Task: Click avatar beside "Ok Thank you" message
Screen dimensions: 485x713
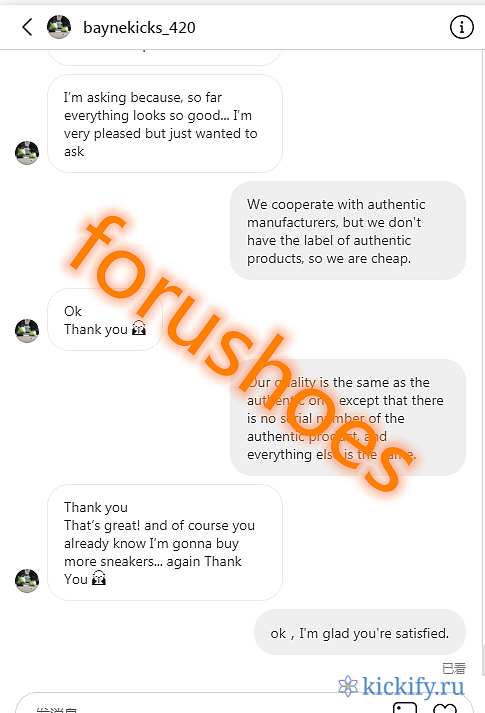Action: [27, 330]
